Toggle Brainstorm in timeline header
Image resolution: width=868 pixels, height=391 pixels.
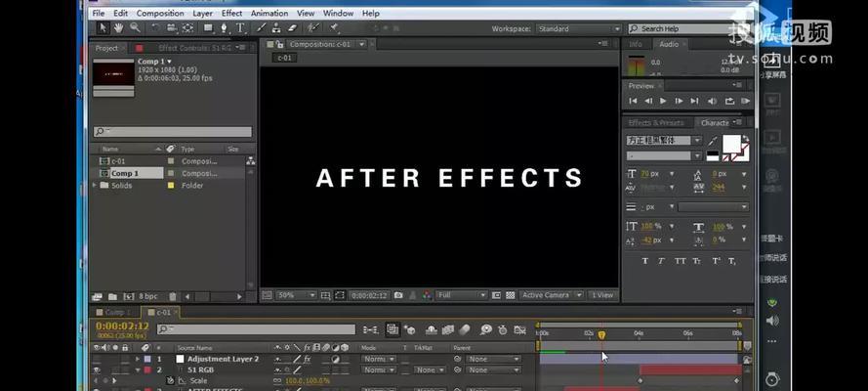pos(486,329)
